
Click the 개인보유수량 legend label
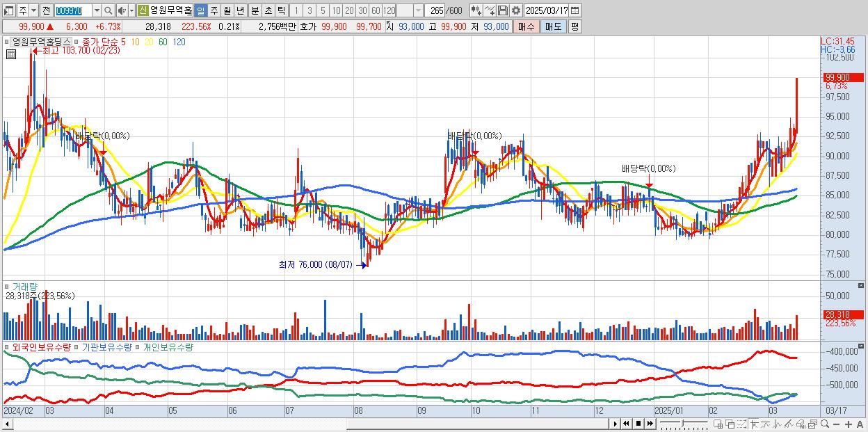pos(168,346)
